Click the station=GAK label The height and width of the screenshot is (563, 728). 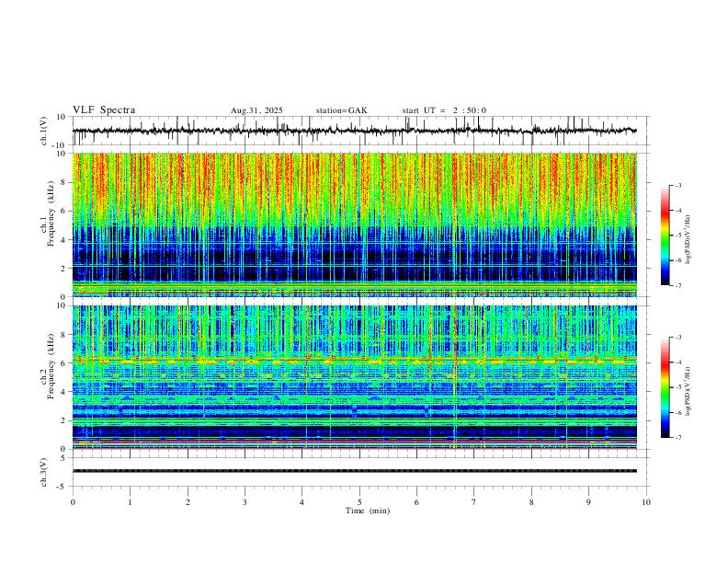pyautogui.click(x=342, y=110)
